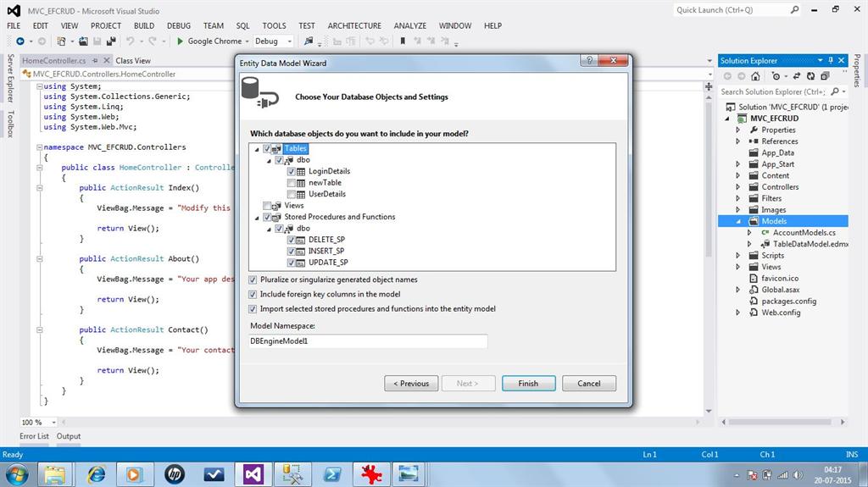Screen dimensions: 868x487
Task: Click the Cancel button in wizard
Action: click(x=589, y=384)
